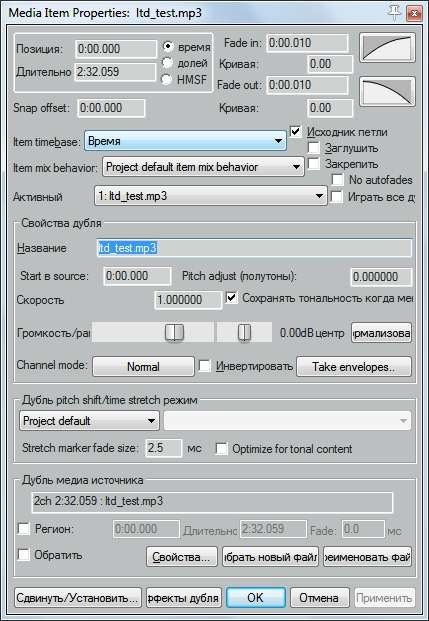Click the volume slider handle
Screen dimensions: 429x621
(x=174, y=332)
